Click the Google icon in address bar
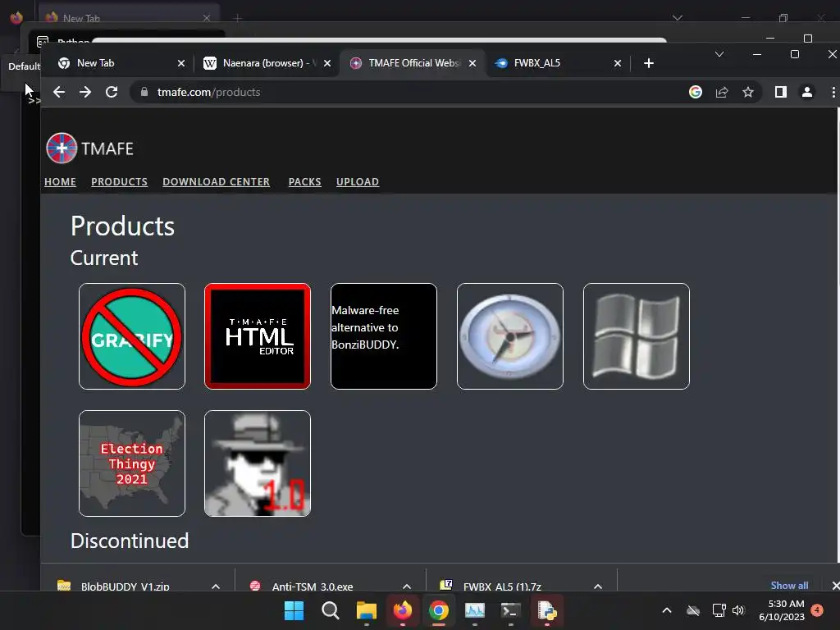The image size is (840, 630). (x=696, y=92)
